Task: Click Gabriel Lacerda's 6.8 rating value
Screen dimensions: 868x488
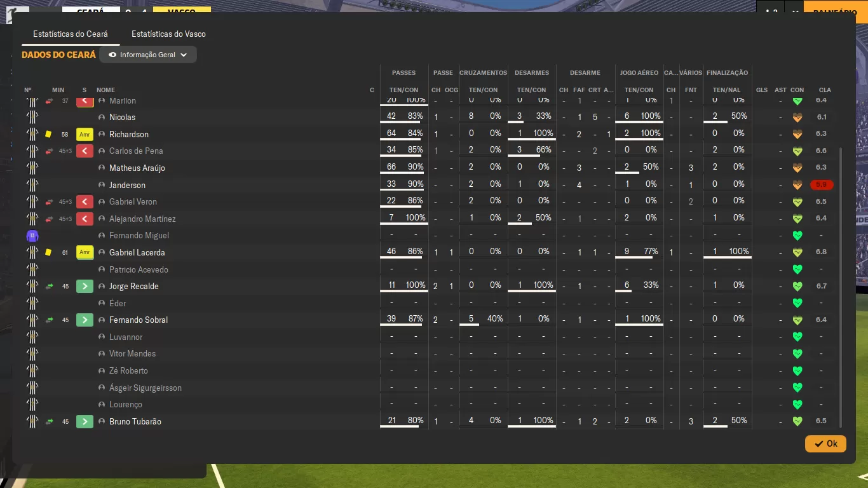Action: pos(822,252)
